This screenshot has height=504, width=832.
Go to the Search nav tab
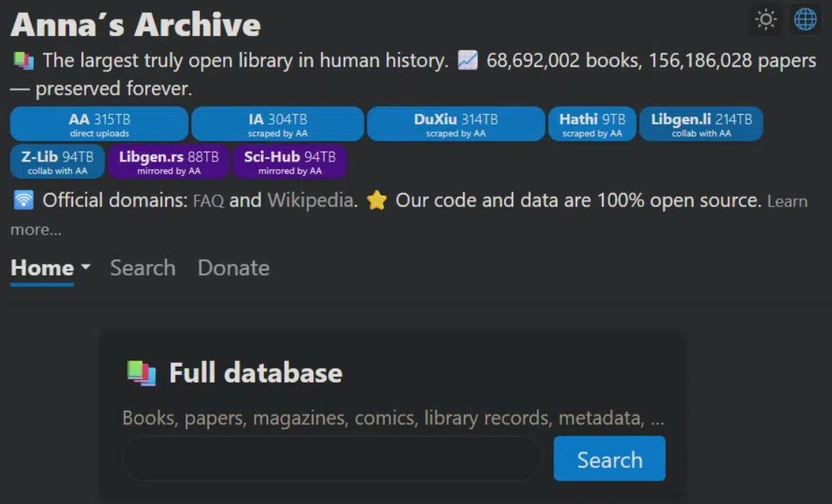143,268
